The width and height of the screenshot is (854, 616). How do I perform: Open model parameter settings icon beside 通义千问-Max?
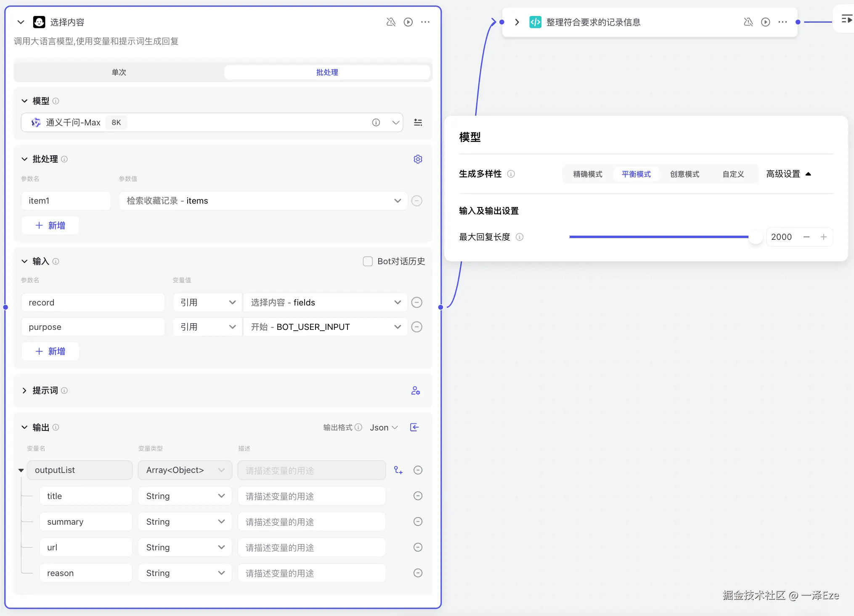418,122
